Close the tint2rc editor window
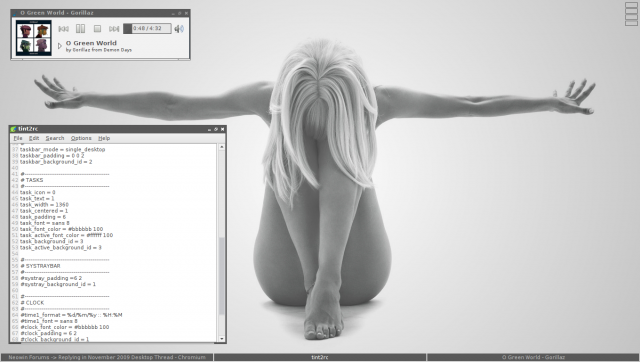Image resolution: width=640 pixels, height=362 pixels. coord(222,129)
